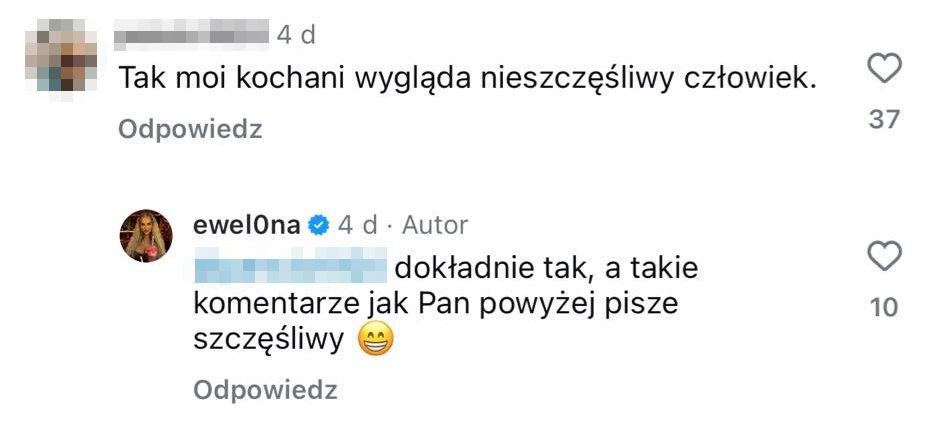
Task: Open the blurred avatar of the first commenter
Action: click(x=61, y=55)
